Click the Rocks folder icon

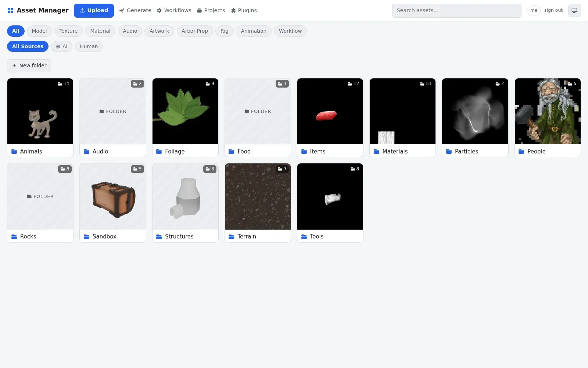tap(14, 237)
